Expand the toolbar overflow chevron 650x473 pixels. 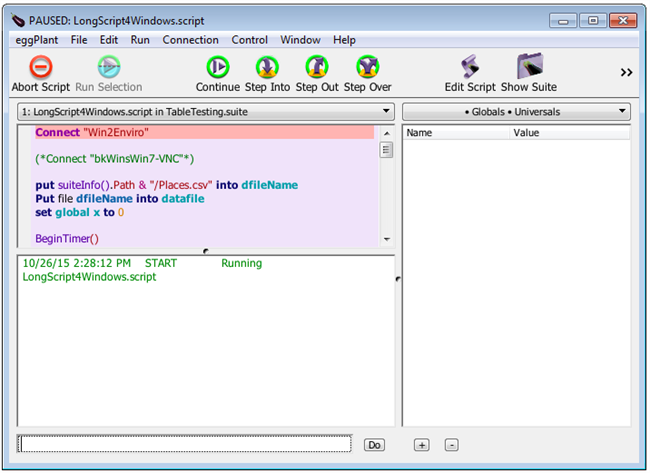tap(626, 72)
